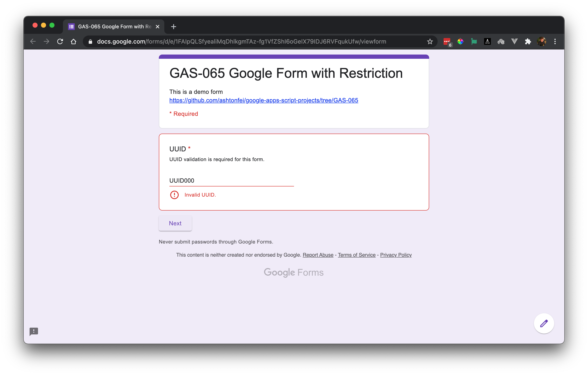The width and height of the screenshot is (588, 375).
Task: Click the Vue devtools extension icon
Action: tap(514, 42)
